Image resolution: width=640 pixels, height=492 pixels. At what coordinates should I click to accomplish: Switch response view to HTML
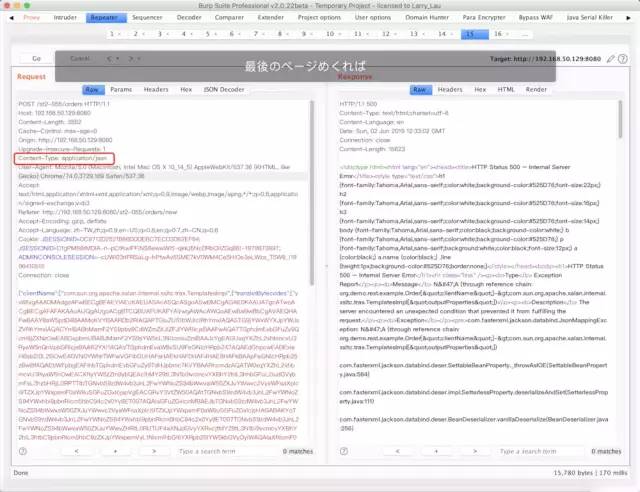click(506, 89)
